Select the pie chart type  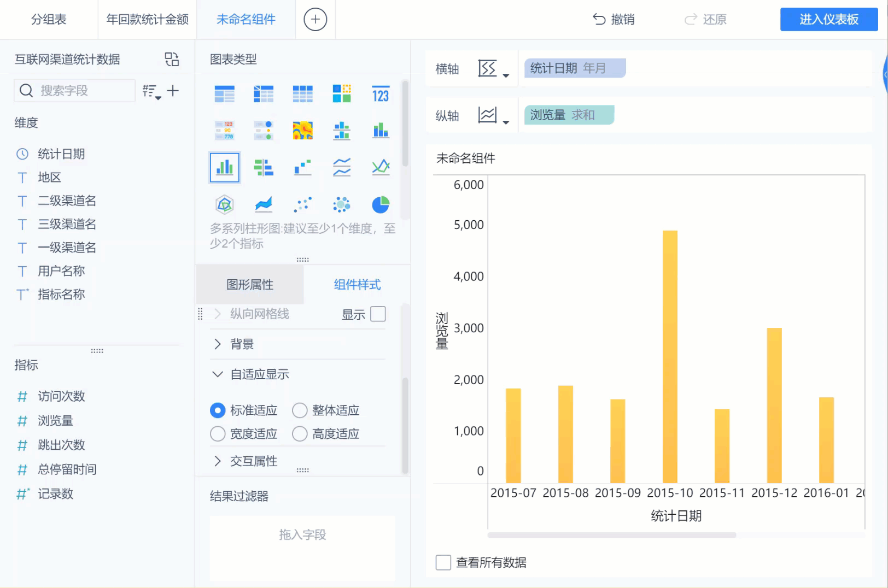[381, 204]
